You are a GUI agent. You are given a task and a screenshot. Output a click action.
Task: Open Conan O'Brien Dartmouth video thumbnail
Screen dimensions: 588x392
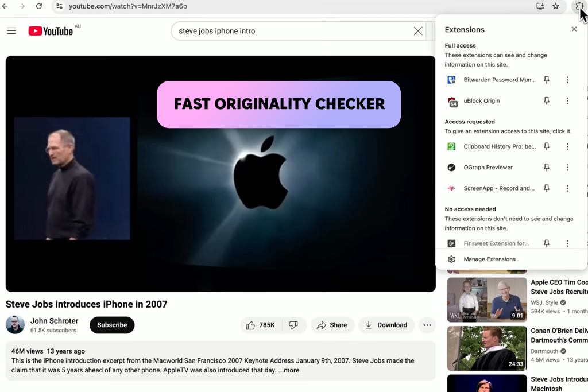coord(487,348)
